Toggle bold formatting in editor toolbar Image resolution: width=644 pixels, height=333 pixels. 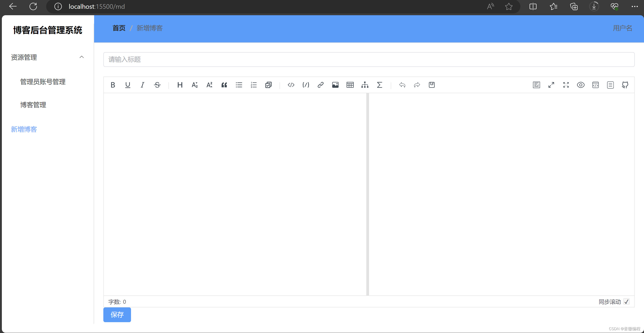[113, 85]
